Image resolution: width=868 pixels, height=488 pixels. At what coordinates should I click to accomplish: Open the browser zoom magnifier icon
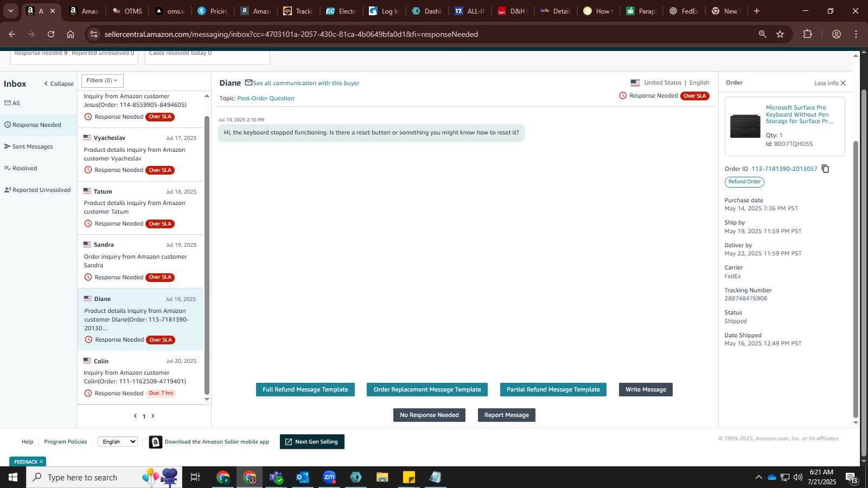(x=763, y=34)
